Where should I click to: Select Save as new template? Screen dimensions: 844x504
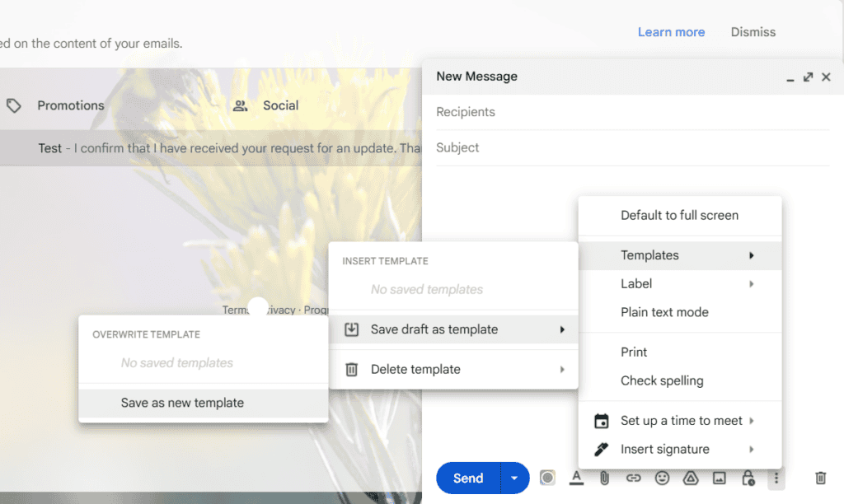[181, 404]
